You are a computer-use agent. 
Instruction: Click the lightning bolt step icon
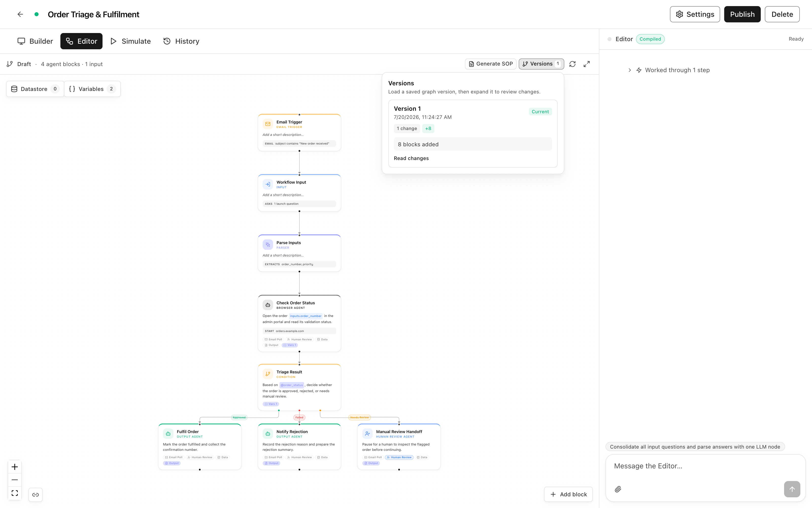tap(639, 70)
